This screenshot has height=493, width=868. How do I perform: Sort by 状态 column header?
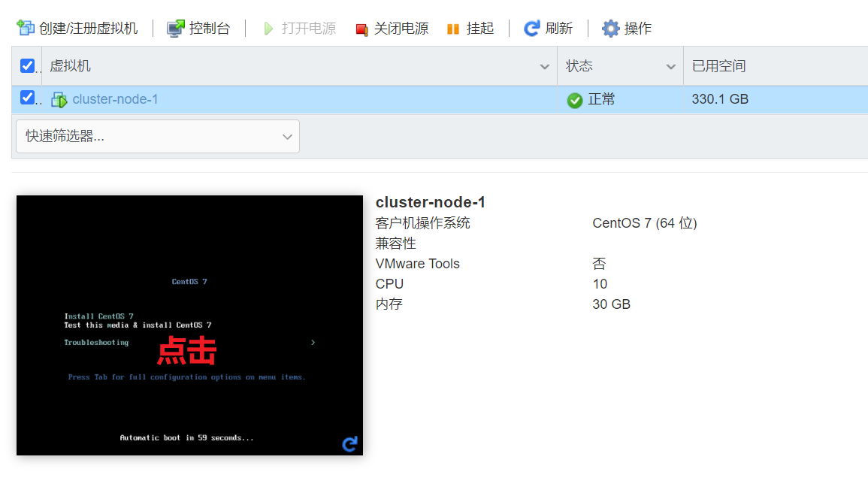coord(579,66)
